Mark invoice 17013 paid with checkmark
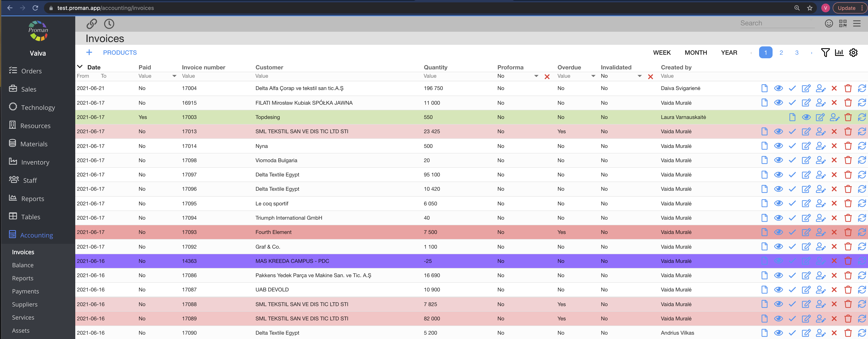The image size is (868, 339). 792,132
